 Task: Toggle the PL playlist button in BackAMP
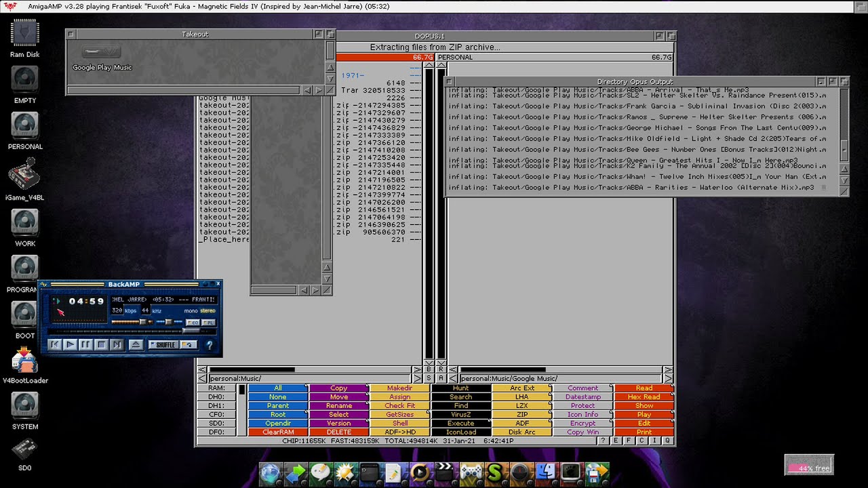click(x=209, y=322)
